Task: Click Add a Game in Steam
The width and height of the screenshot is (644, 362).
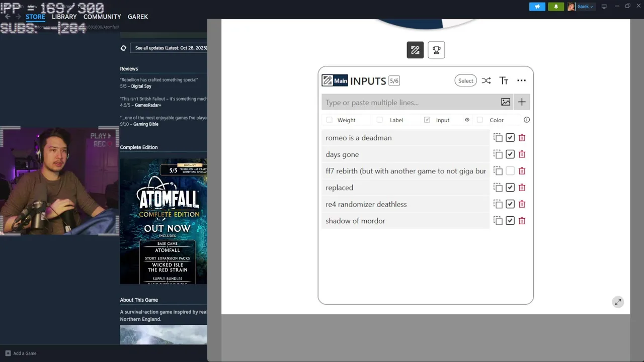Action: click(x=20, y=353)
